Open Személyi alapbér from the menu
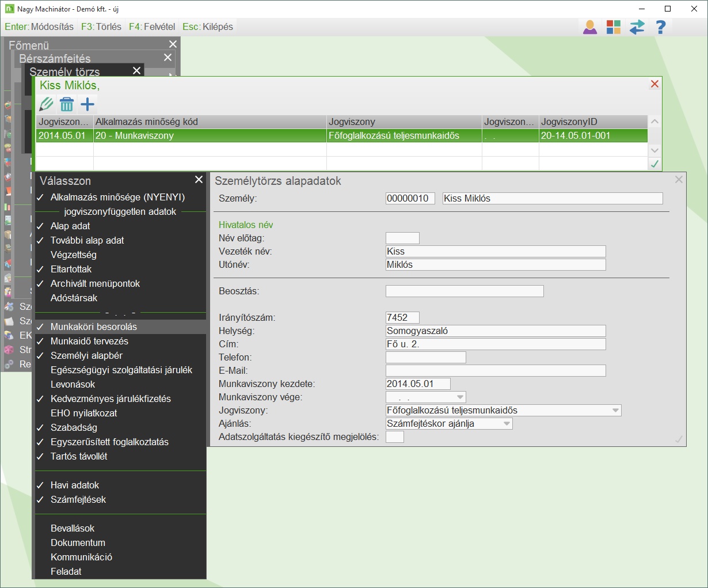 (86, 355)
